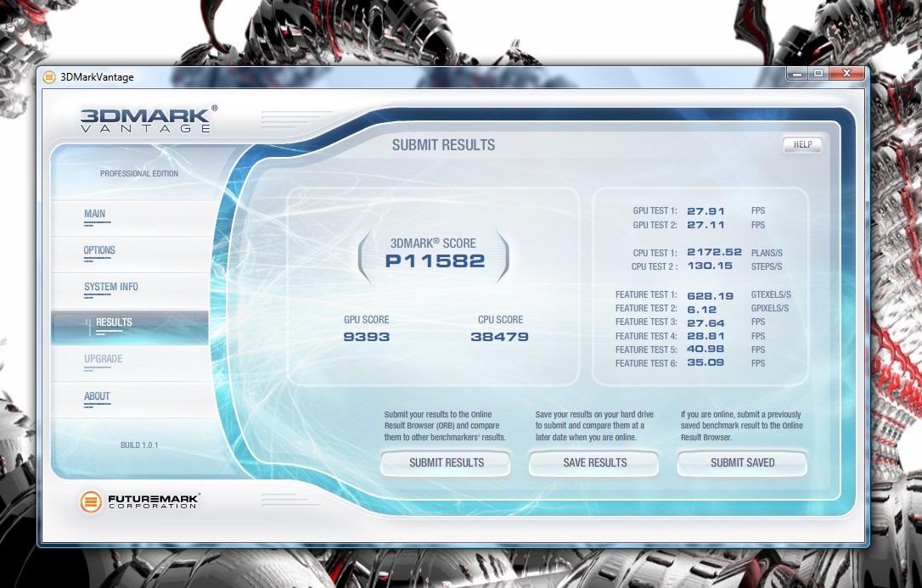Click the 3DMarkVantage title bar icon

click(49, 77)
